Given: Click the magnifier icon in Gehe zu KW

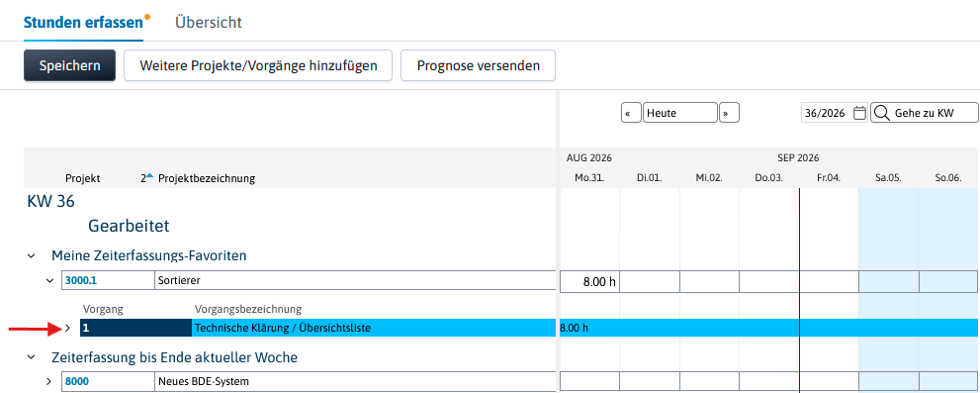Looking at the screenshot, I should (881, 113).
